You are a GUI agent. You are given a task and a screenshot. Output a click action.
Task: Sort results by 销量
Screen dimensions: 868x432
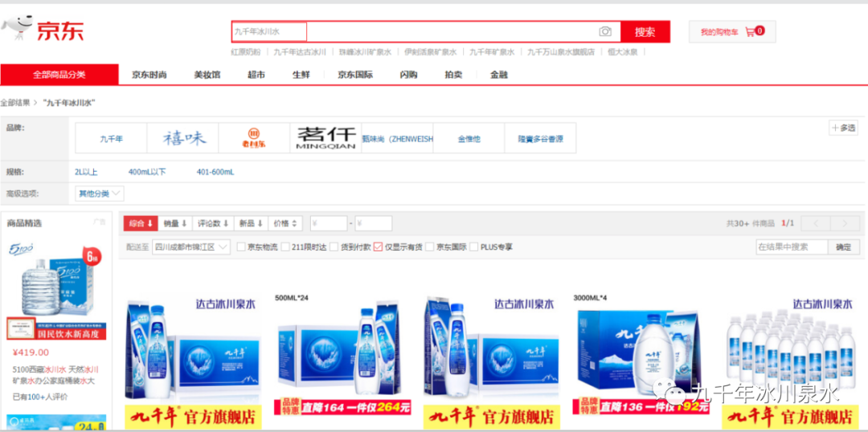click(x=175, y=223)
